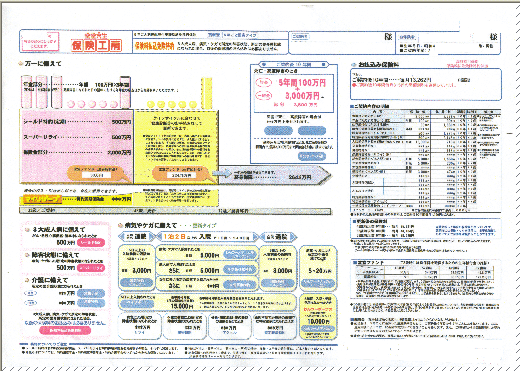This screenshot has width=520, height=371.
Task: Click the pink oval label beside 5年間100万円
Action: coord(263,82)
